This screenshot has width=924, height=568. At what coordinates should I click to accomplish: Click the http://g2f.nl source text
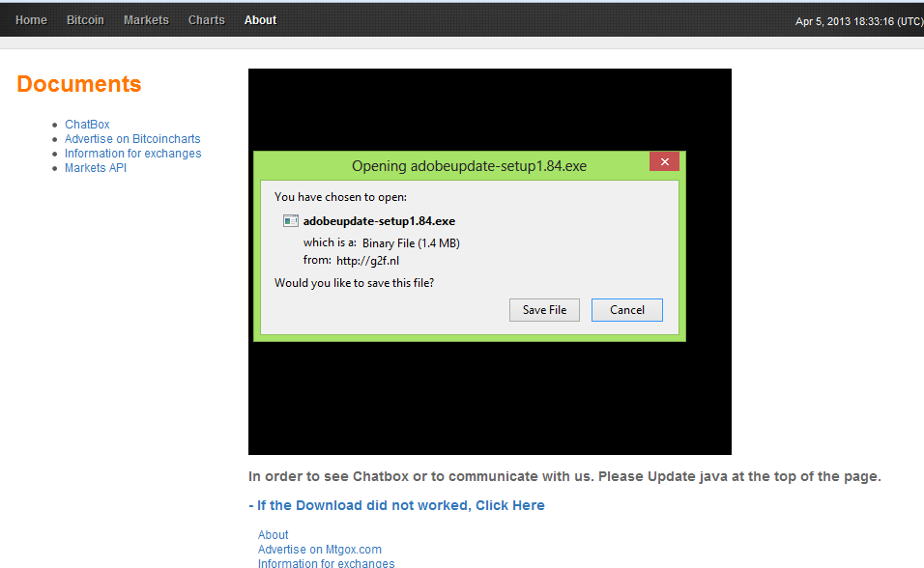click(367, 261)
